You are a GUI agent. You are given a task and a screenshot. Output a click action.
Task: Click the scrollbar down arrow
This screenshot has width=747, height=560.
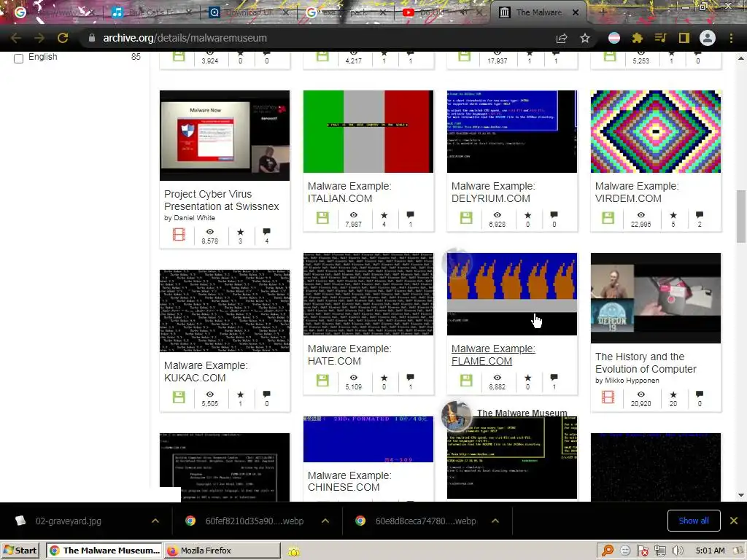pos(740,495)
